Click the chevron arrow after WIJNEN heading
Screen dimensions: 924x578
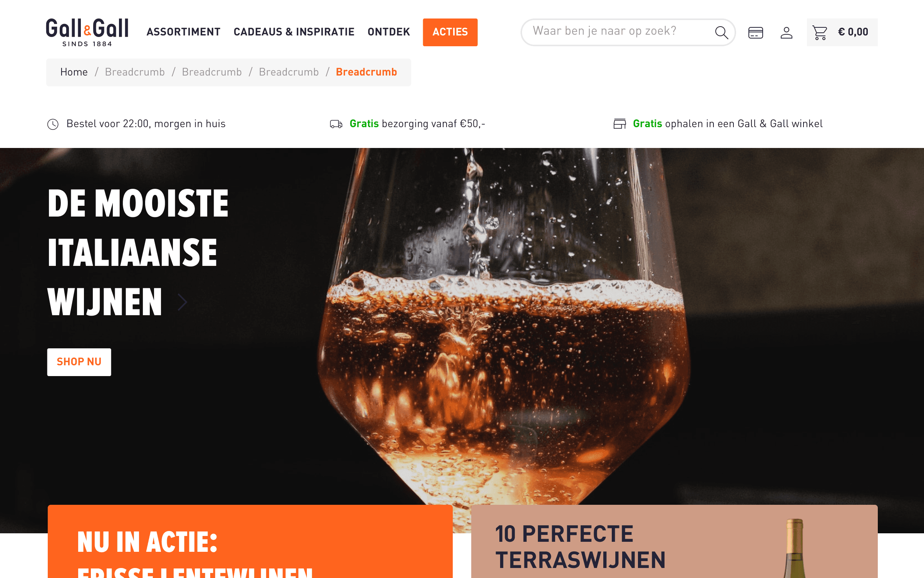click(182, 302)
